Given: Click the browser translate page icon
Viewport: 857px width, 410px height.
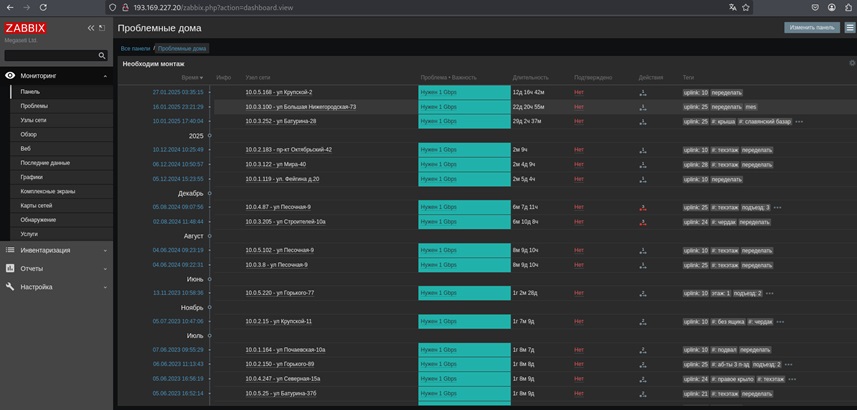Looking at the screenshot, I should 732,7.
